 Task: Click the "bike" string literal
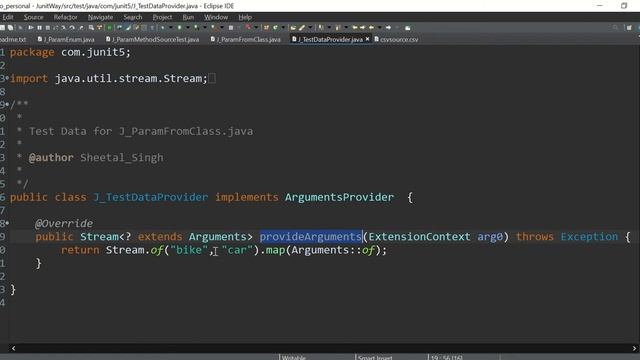coord(189,250)
